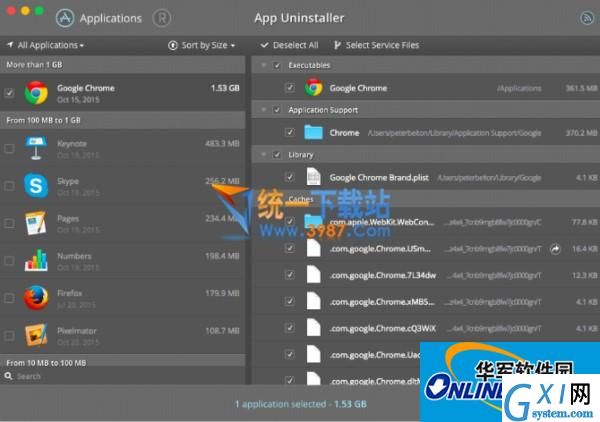Screen dimensions: 600x422
Task: Click the Chrome icon under Executables
Action: [313, 88]
